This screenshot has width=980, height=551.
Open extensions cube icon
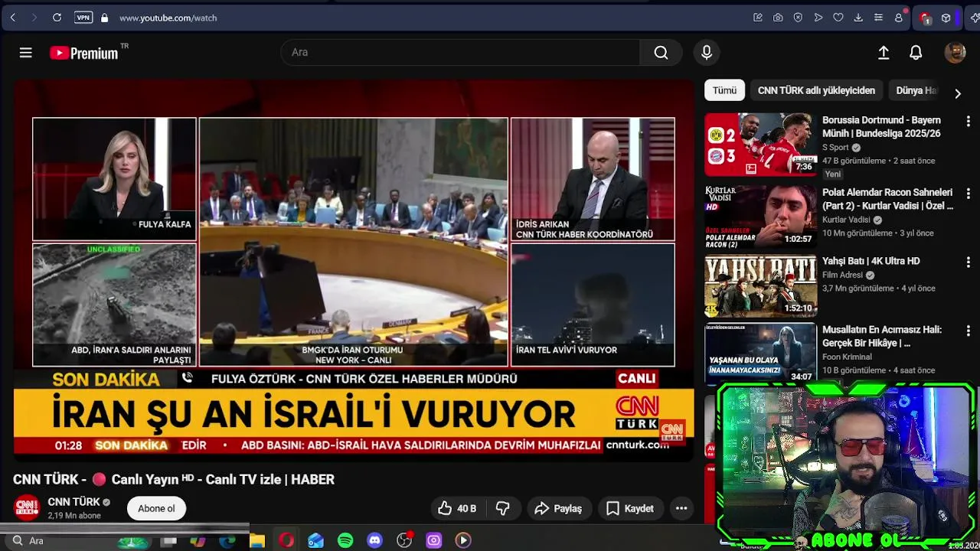tap(946, 18)
